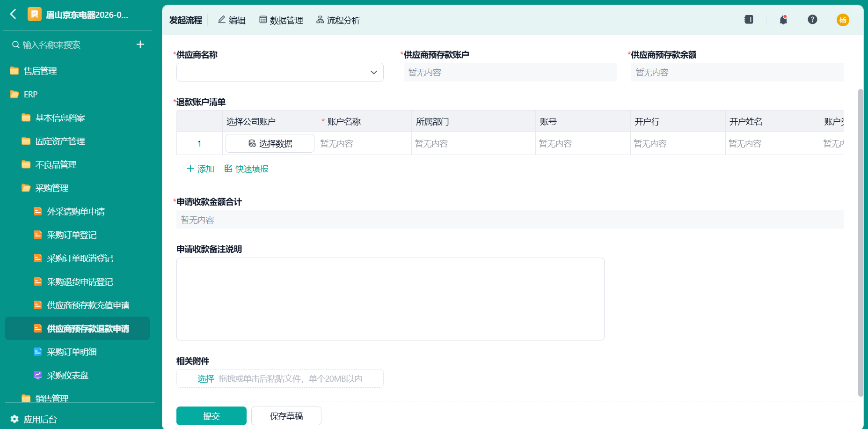
Task: Click the orange app logo icon
Action: tap(34, 15)
